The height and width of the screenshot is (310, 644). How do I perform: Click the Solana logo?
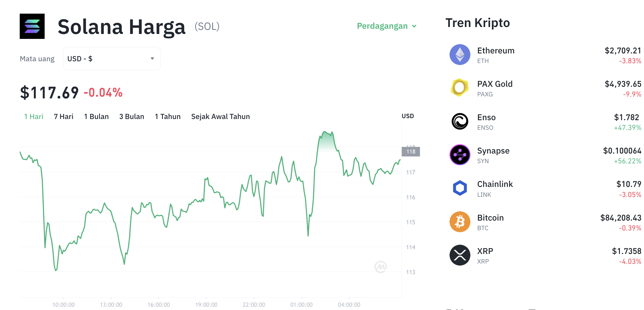point(32,26)
